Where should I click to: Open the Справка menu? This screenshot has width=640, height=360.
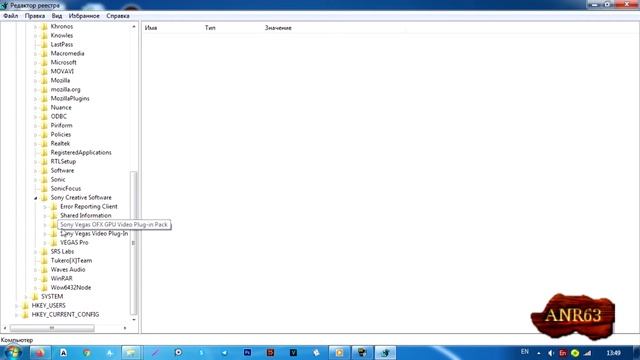[x=118, y=16]
